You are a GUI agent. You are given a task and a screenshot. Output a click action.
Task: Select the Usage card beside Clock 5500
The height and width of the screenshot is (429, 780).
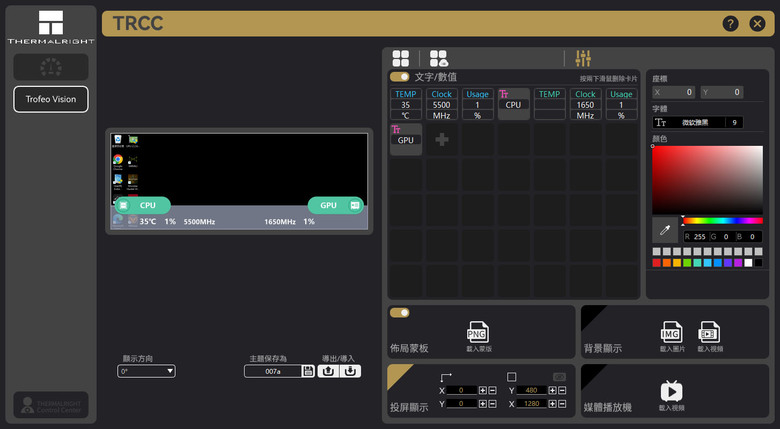478,105
